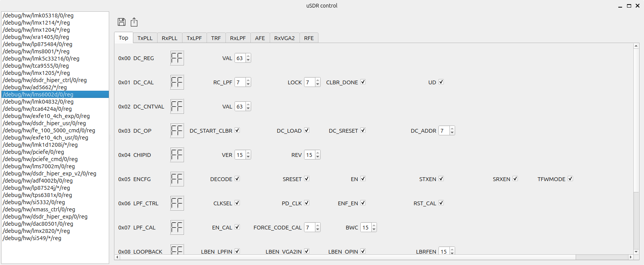The height and width of the screenshot is (265, 644).
Task: Open the TxLPF tab
Action: pyautogui.click(x=194, y=38)
